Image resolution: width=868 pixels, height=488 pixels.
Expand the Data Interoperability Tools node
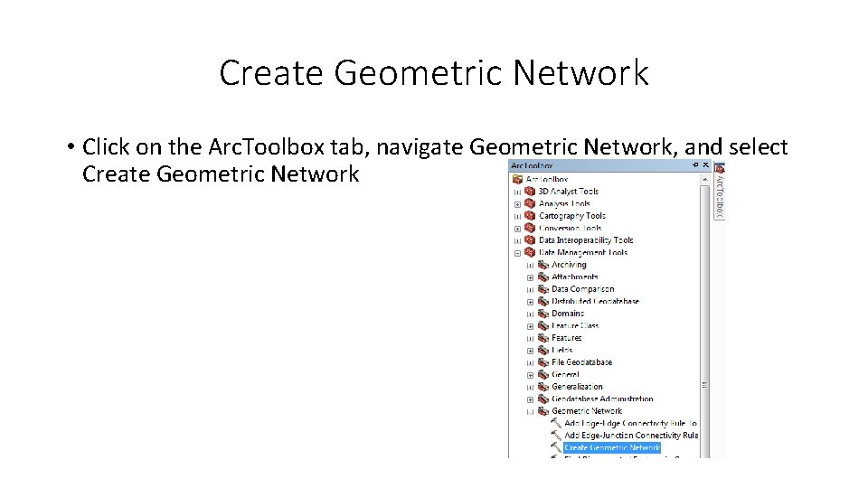(x=517, y=240)
